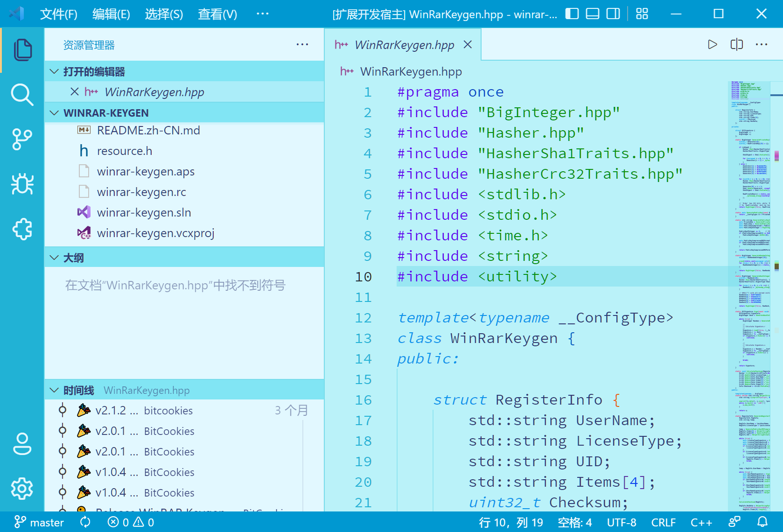Open winrar-keygen.vcxproj project file
This screenshot has width=783, height=532.
(x=184, y=233)
